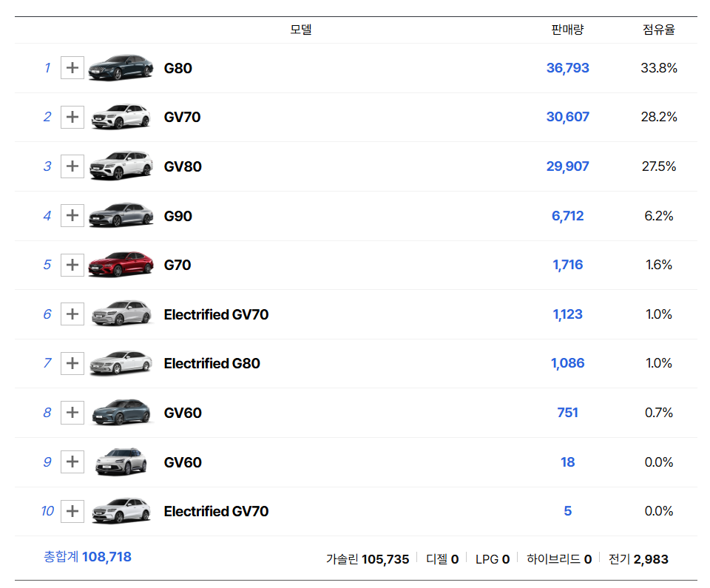Click sales figure 1,716
Image resolution: width=710 pixels, height=588 pixels.
(x=568, y=265)
